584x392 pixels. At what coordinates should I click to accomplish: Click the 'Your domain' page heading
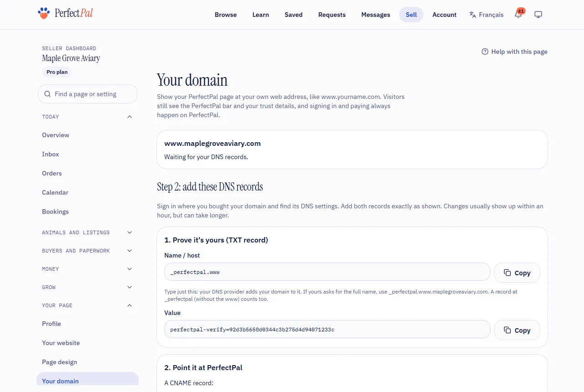pos(192,80)
